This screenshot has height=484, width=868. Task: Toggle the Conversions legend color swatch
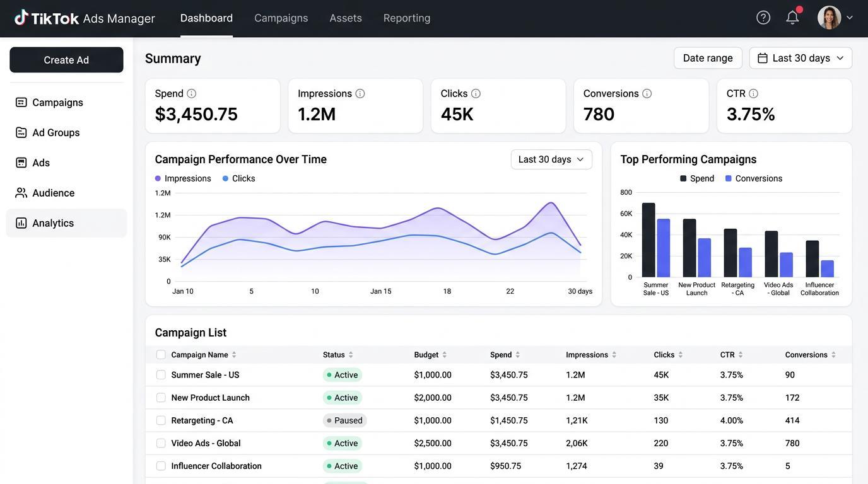[729, 178]
